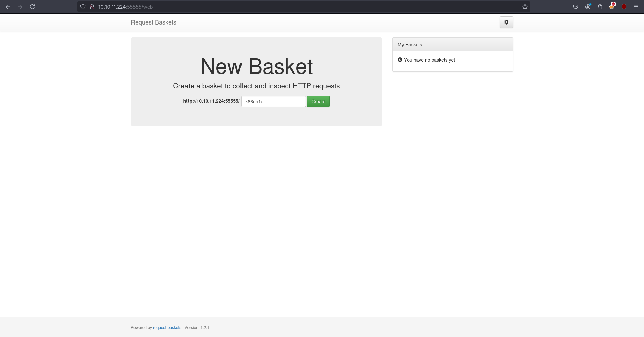The height and width of the screenshot is (337, 644).
Task: Click the cookie extension icon with badge
Action: 612,6
